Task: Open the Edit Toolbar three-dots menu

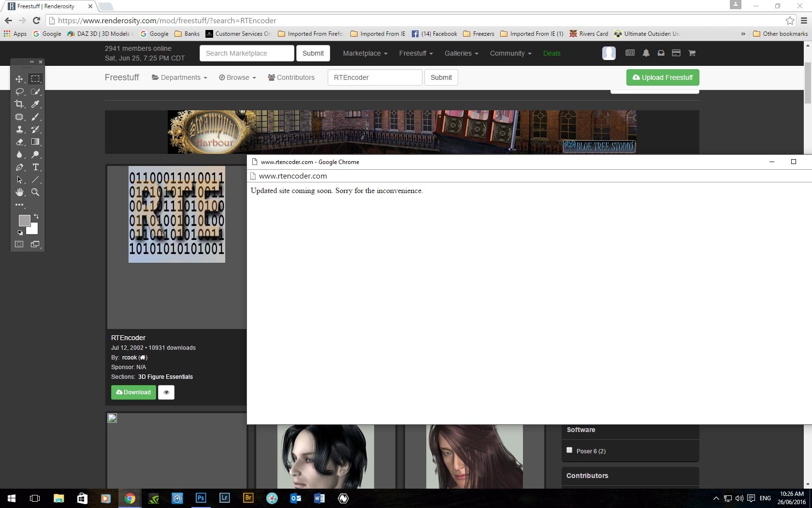Action: (19, 205)
